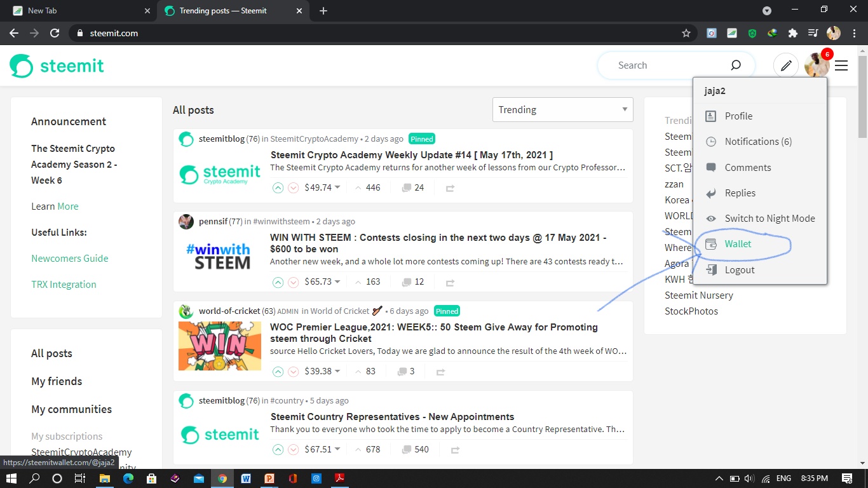The width and height of the screenshot is (868, 488).
Task: Resteem the WOC Premier League post
Action: pyautogui.click(x=440, y=371)
